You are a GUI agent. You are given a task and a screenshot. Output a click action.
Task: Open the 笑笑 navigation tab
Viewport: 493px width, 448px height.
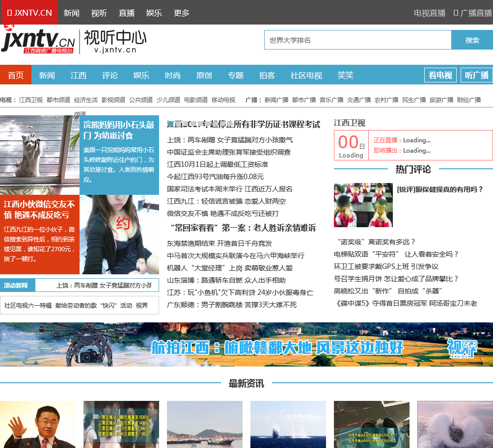346,75
